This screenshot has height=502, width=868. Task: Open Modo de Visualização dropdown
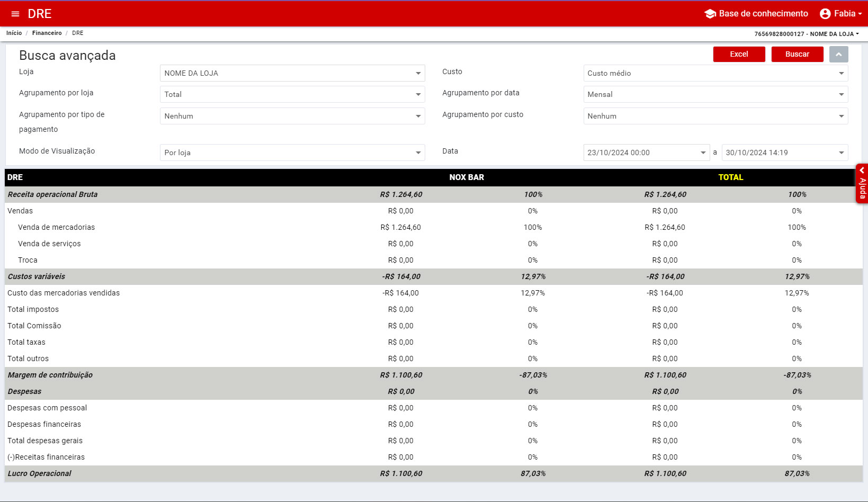click(292, 153)
